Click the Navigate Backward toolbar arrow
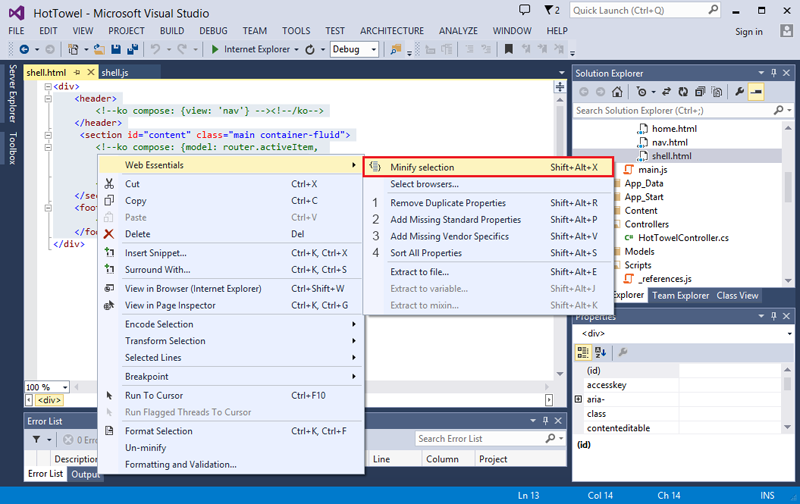The image size is (800, 504). (24, 49)
